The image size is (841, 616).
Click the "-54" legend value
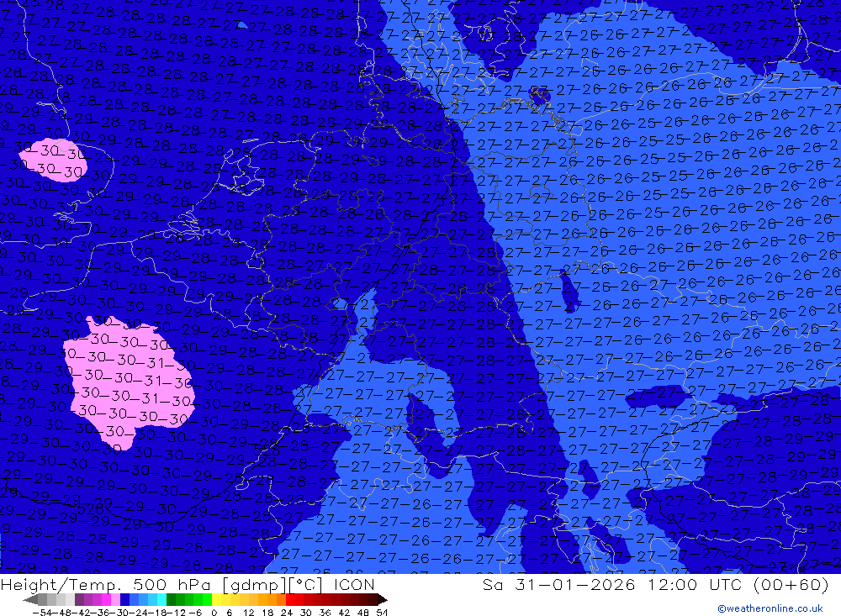click(x=42, y=613)
